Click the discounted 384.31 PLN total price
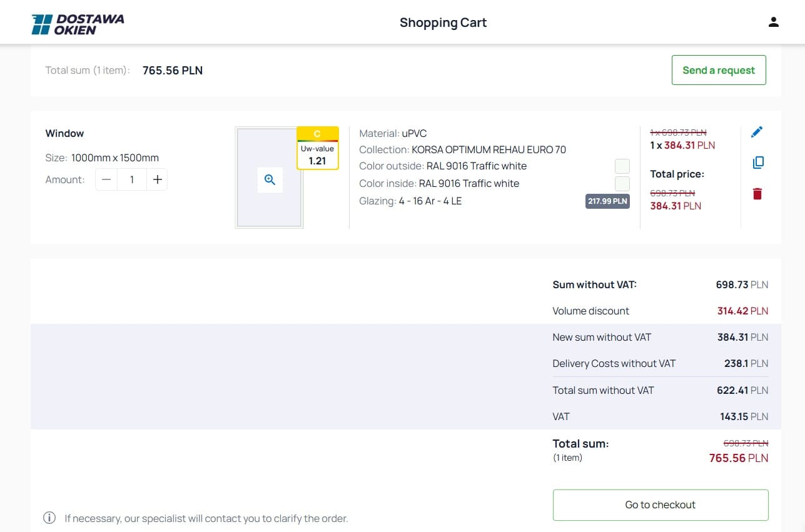Image resolution: width=805 pixels, height=532 pixels. pos(676,206)
